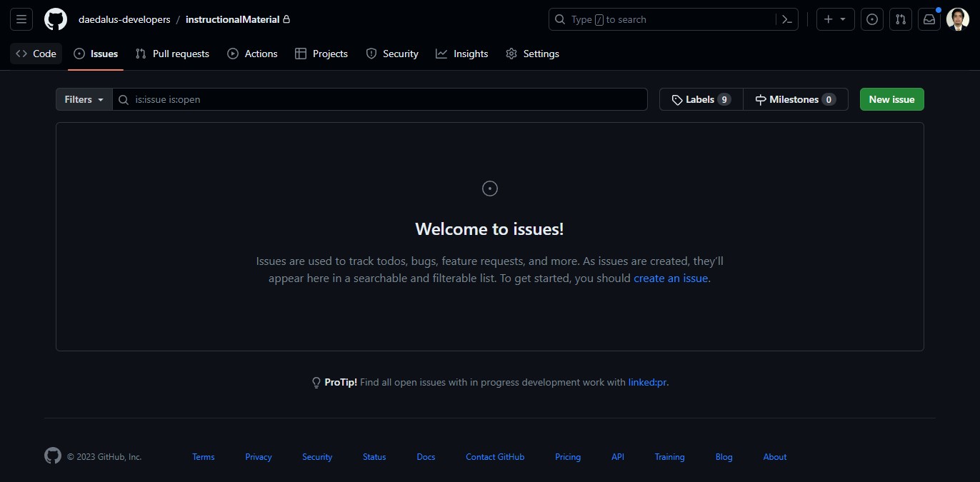Viewport: 980px width, 482px height.
Task: Expand the Filters dropdown
Action: 84,99
